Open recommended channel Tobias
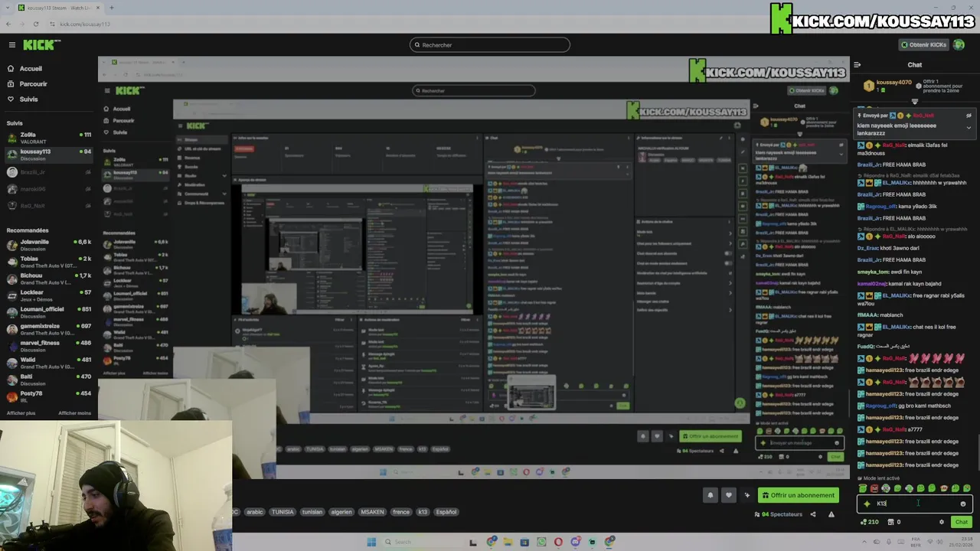 tap(48, 262)
